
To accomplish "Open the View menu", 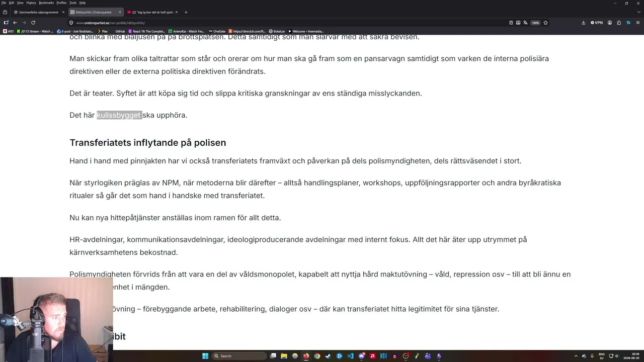I will click(x=20, y=3).
